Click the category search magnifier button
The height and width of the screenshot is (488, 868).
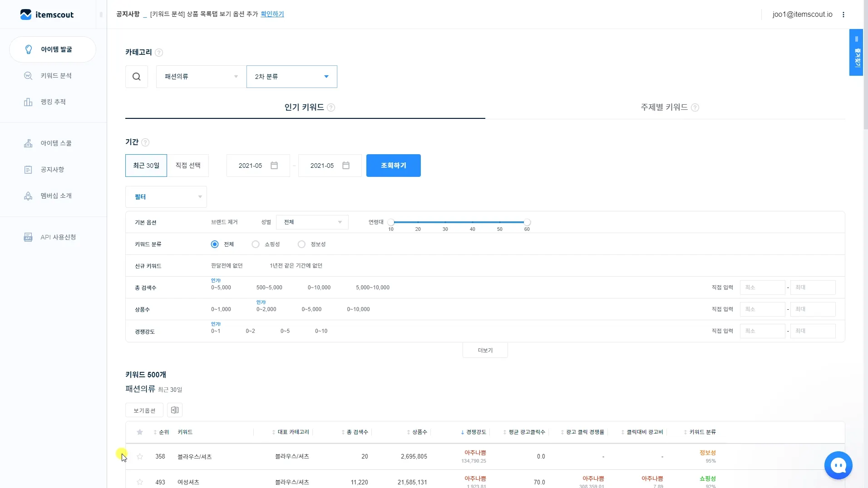[137, 77]
